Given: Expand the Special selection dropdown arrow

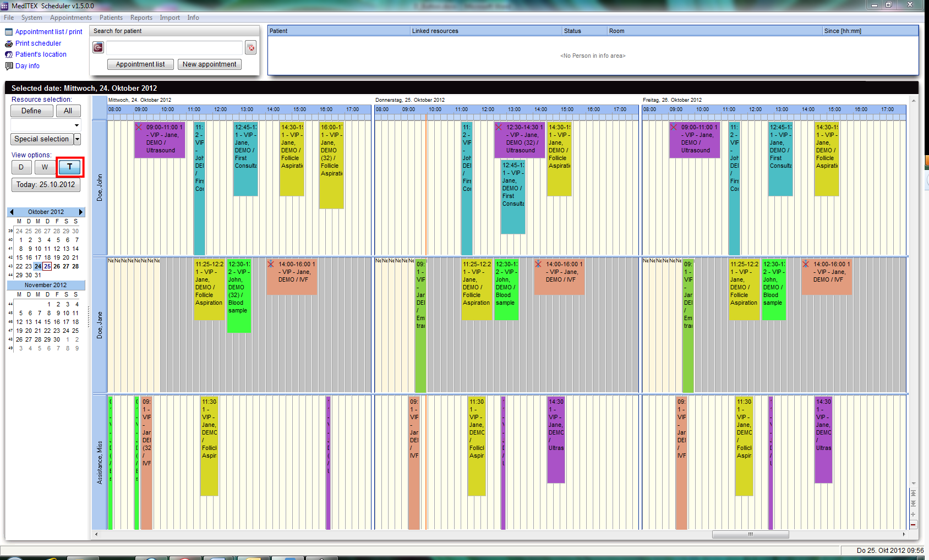Looking at the screenshot, I should tap(77, 139).
